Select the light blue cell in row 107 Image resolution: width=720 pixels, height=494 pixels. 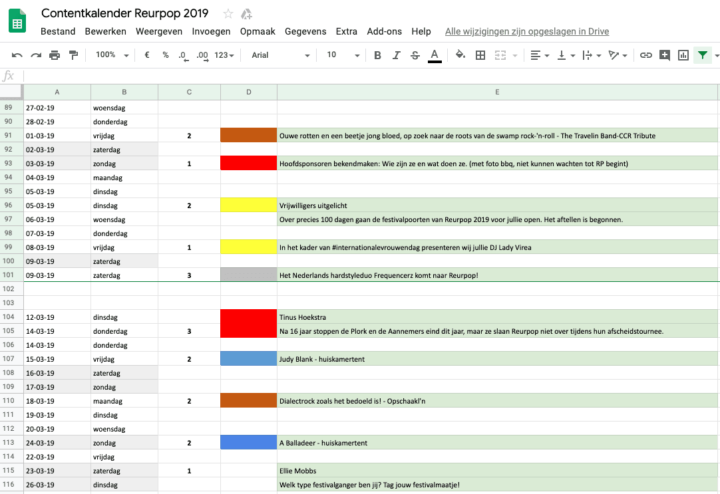pos(248,359)
